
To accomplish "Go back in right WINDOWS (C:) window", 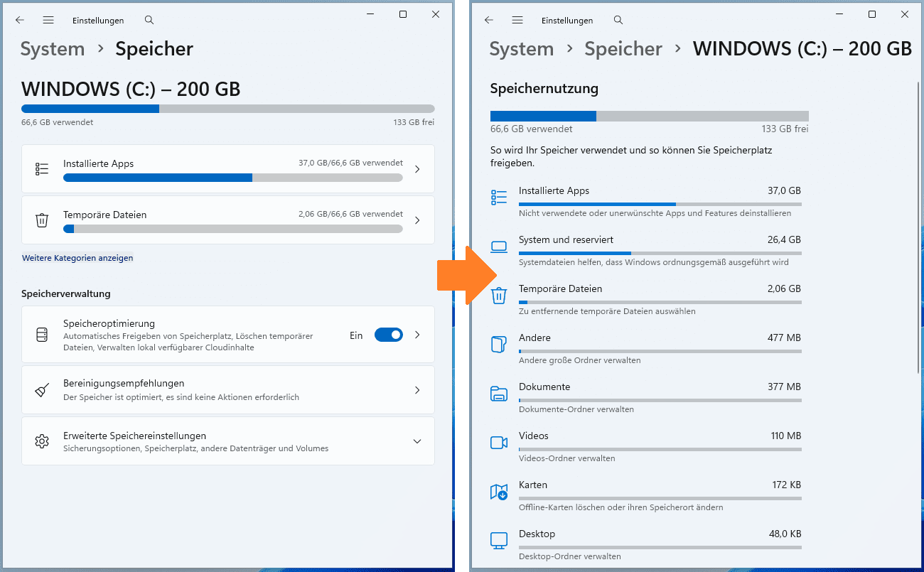I will [x=489, y=21].
